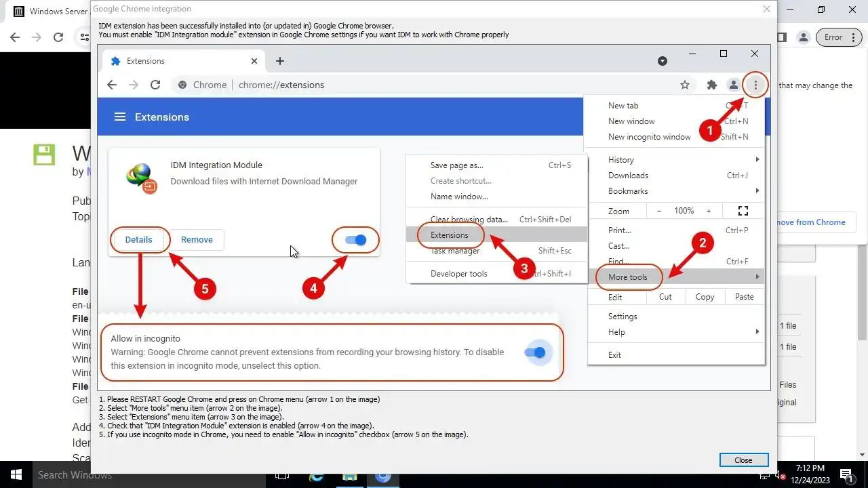Click the IDM Integration Module extension icon

point(141,178)
